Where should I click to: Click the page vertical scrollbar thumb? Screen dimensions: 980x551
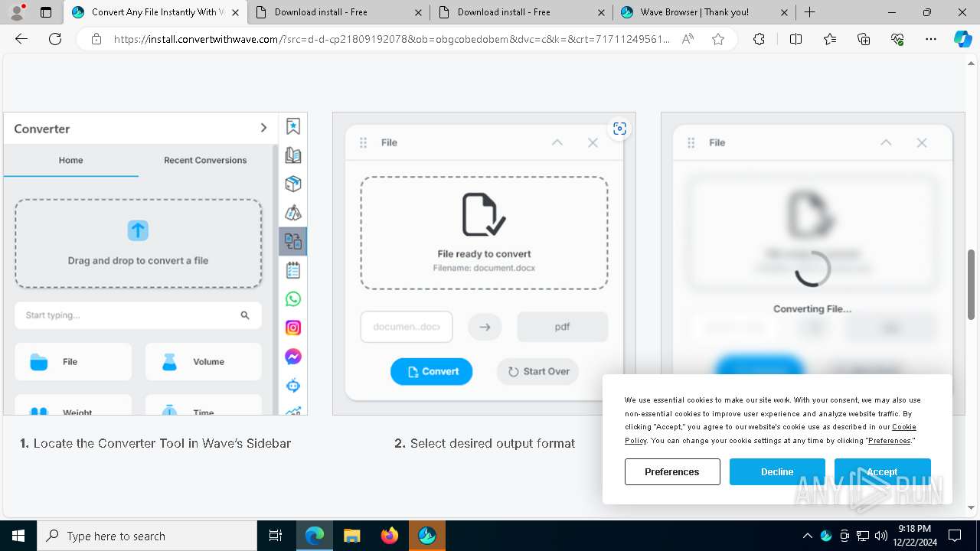pos(972,285)
